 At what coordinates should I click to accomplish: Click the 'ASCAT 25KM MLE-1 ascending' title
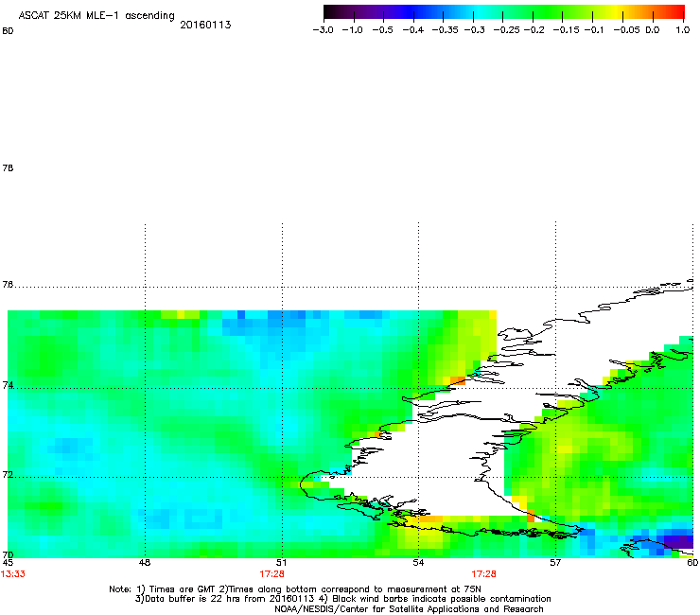(x=96, y=16)
